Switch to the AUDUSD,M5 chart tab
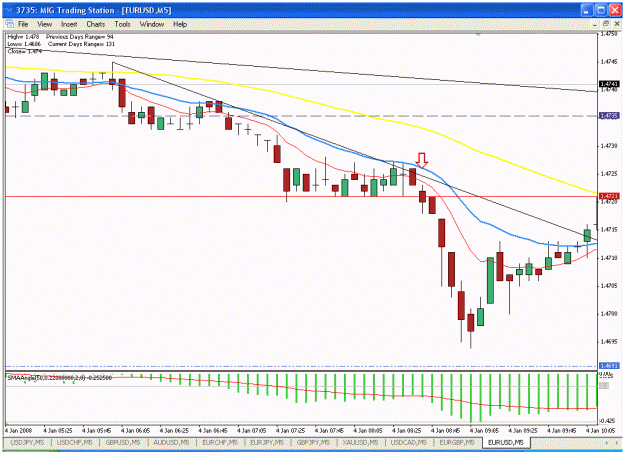Screen dimensions: 625x452 coord(171,442)
